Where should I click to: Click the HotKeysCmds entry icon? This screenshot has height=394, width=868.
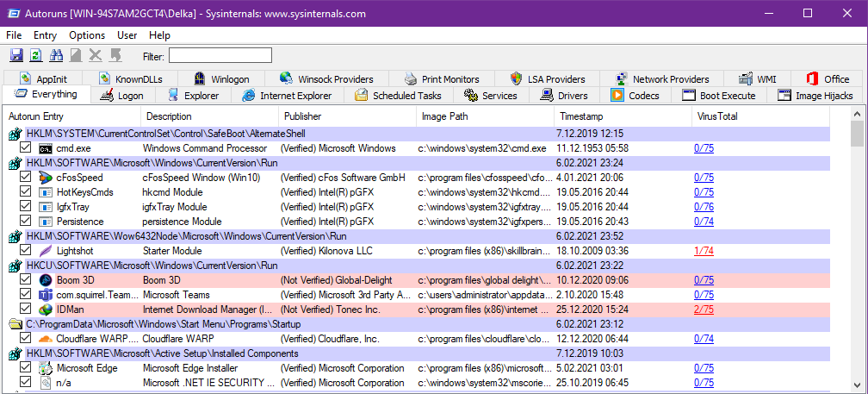(45, 192)
